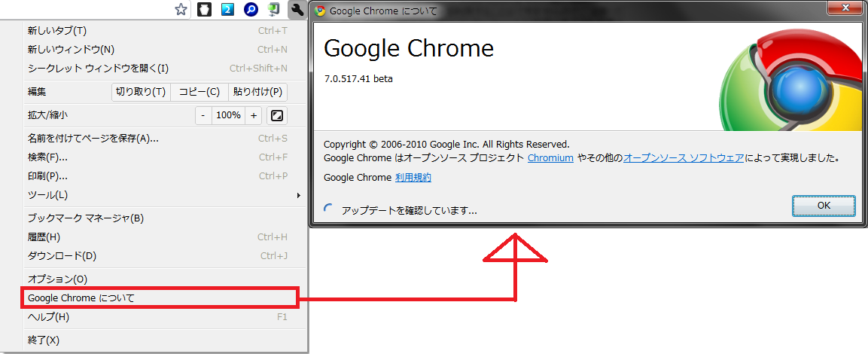Click the fullscreen icon beside zoom controls
The height and width of the screenshot is (354, 868).
pos(277,115)
